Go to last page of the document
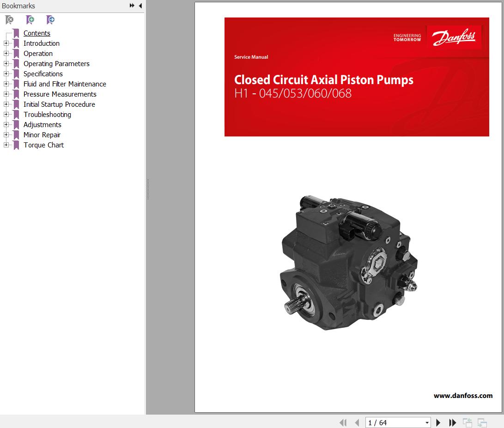This screenshot has height=428, width=504. pos(452,422)
